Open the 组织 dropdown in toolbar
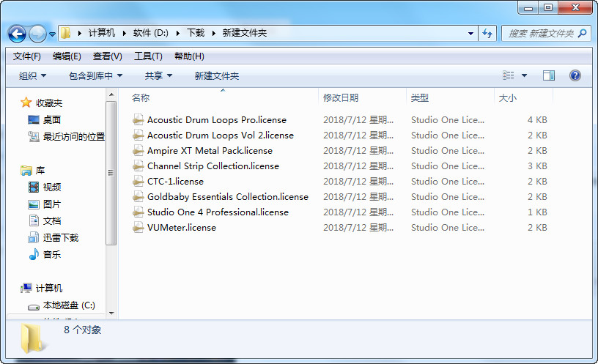The width and height of the screenshot is (598, 364). (32, 76)
